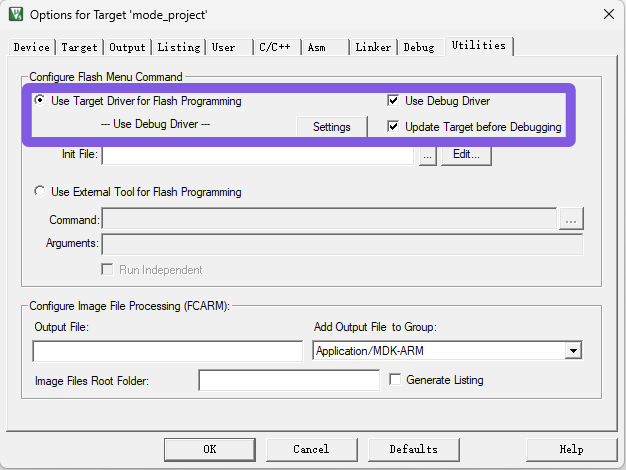Viewport: 626px width, 470px height.
Task: Click into the Init File field
Action: tap(258, 155)
